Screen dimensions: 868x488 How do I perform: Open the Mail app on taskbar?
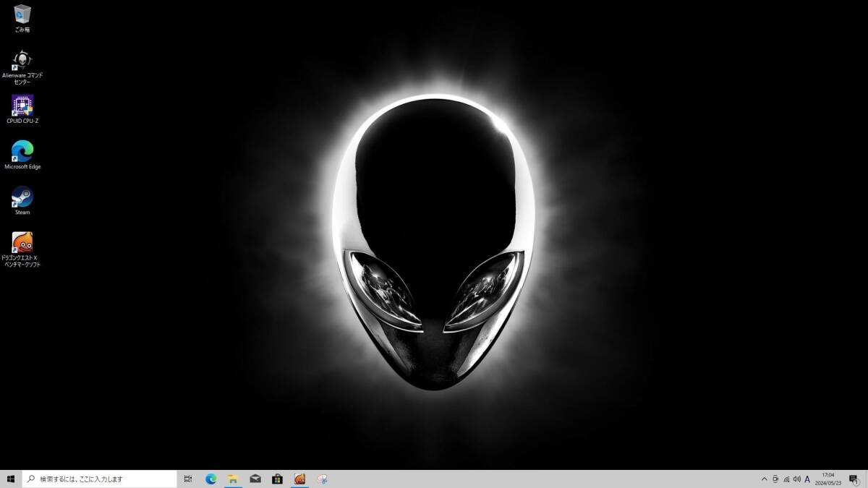click(255, 479)
